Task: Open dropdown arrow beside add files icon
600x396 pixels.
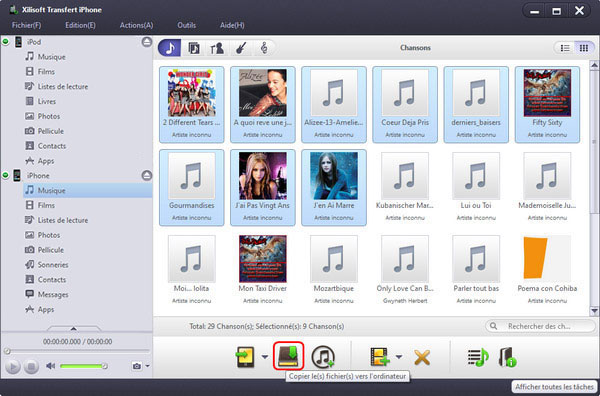Action: (399, 357)
